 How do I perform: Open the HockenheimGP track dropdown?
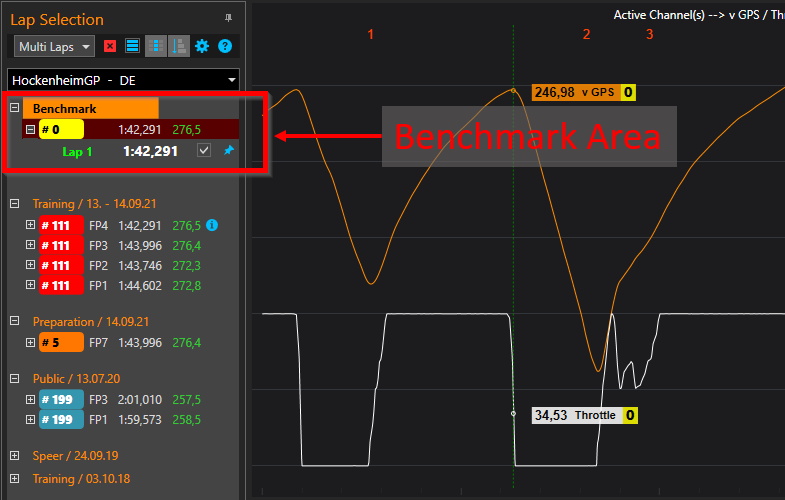coord(124,79)
